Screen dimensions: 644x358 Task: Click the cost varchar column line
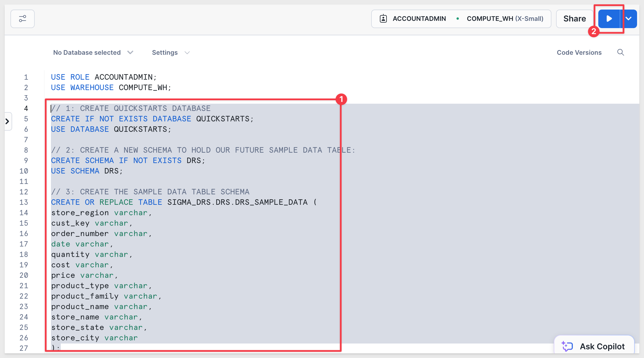click(x=82, y=265)
